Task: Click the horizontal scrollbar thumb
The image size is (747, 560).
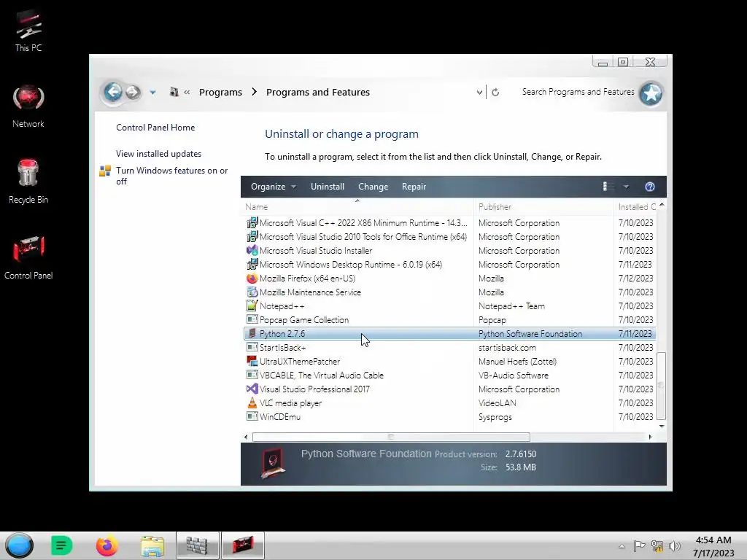Action: [x=391, y=437]
